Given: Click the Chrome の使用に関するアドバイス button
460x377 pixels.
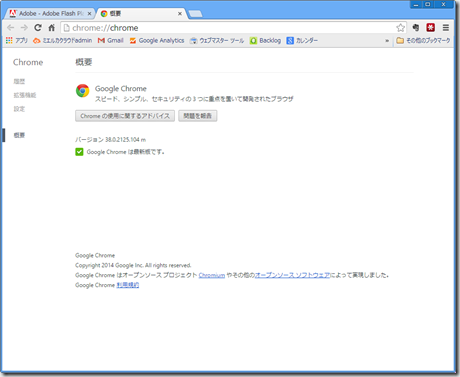Looking at the screenshot, I should click(x=125, y=116).
